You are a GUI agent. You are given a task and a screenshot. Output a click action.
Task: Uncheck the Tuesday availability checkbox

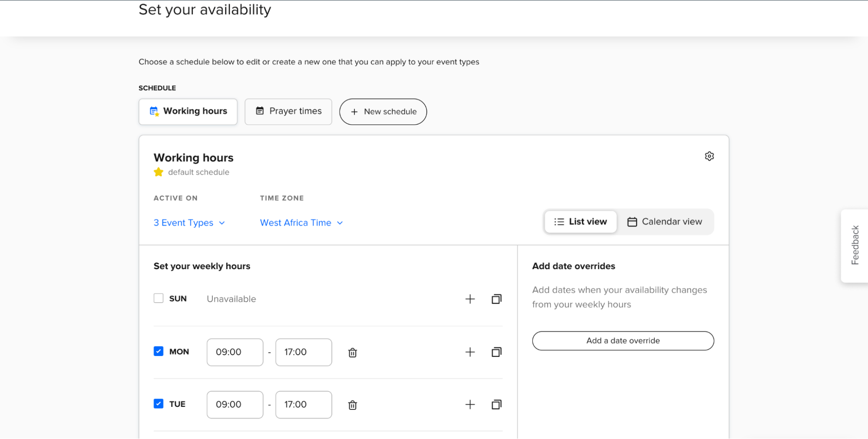pos(158,404)
